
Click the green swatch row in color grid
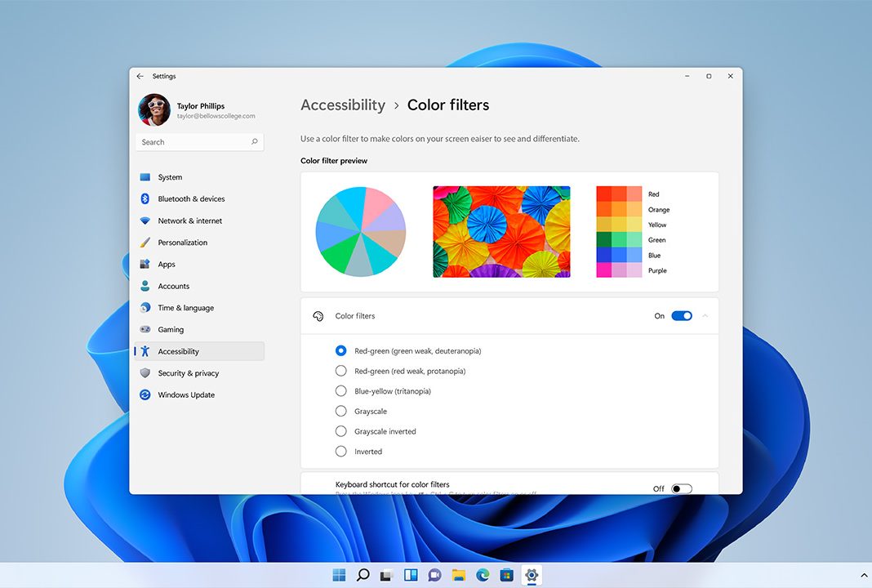tap(619, 240)
